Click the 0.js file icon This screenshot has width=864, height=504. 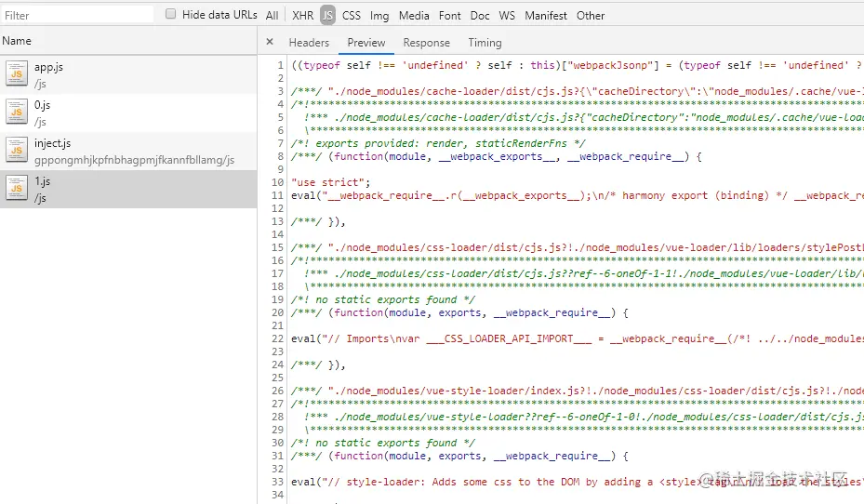(x=17, y=112)
